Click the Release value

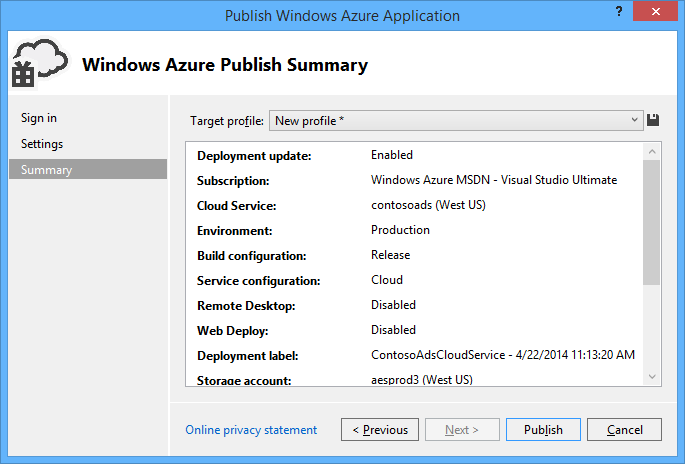pyautogui.click(x=391, y=255)
